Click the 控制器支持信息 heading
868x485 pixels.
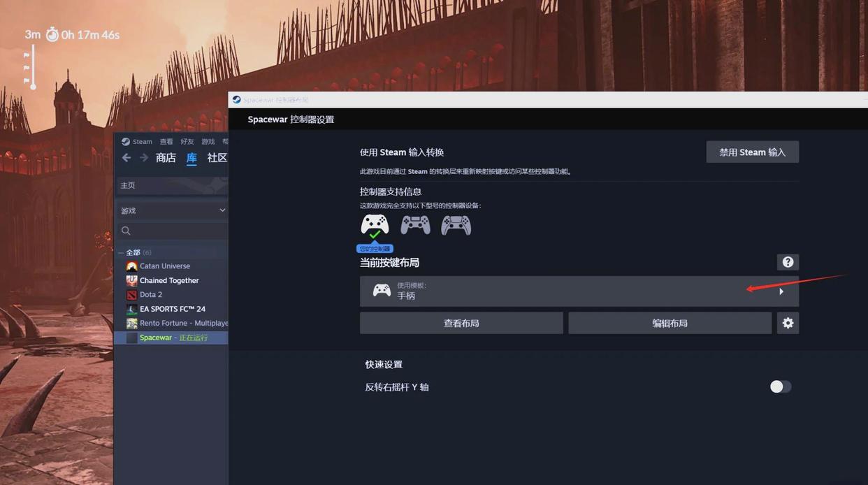(x=391, y=191)
